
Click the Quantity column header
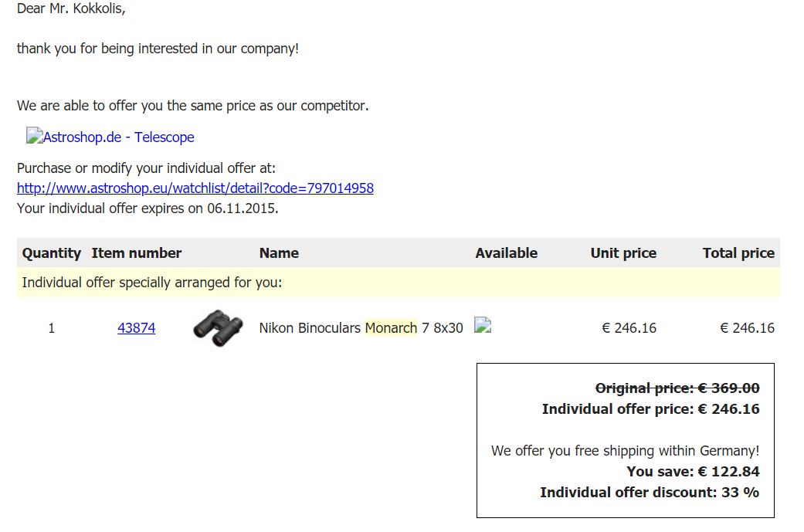pyautogui.click(x=52, y=252)
